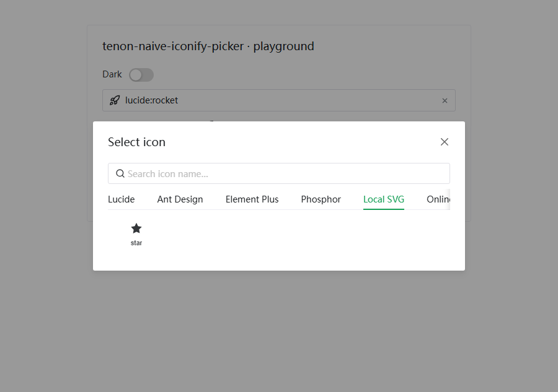Image resolution: width=558 pixels, height=392 pixels.
Task: Click the rocket icon in picker field
Action: click(x=115, y=100)
